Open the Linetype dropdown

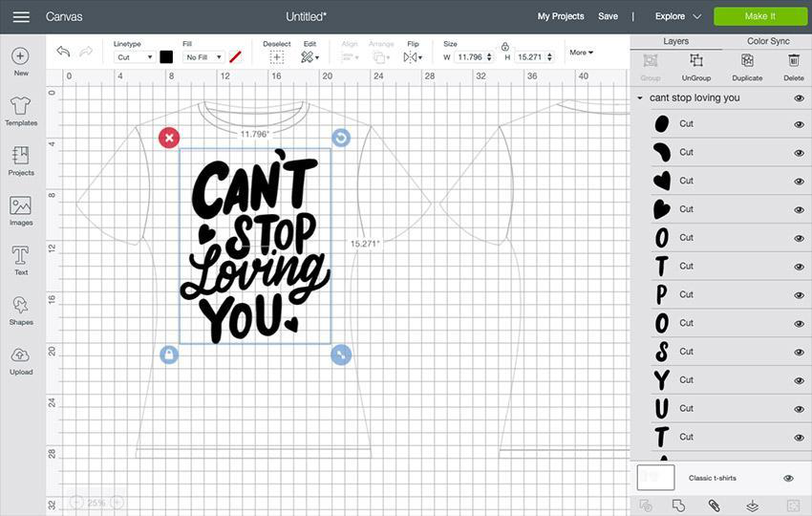coord(135,57)
